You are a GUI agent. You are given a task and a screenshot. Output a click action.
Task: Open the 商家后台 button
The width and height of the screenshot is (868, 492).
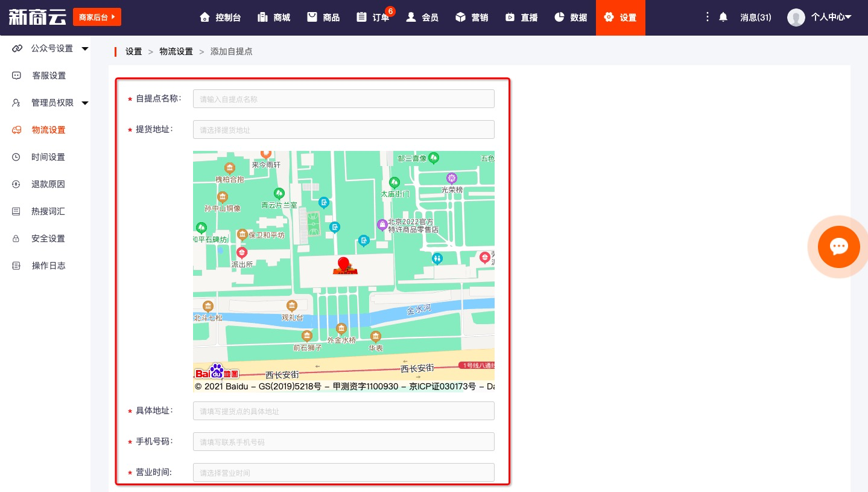point(97,17)
